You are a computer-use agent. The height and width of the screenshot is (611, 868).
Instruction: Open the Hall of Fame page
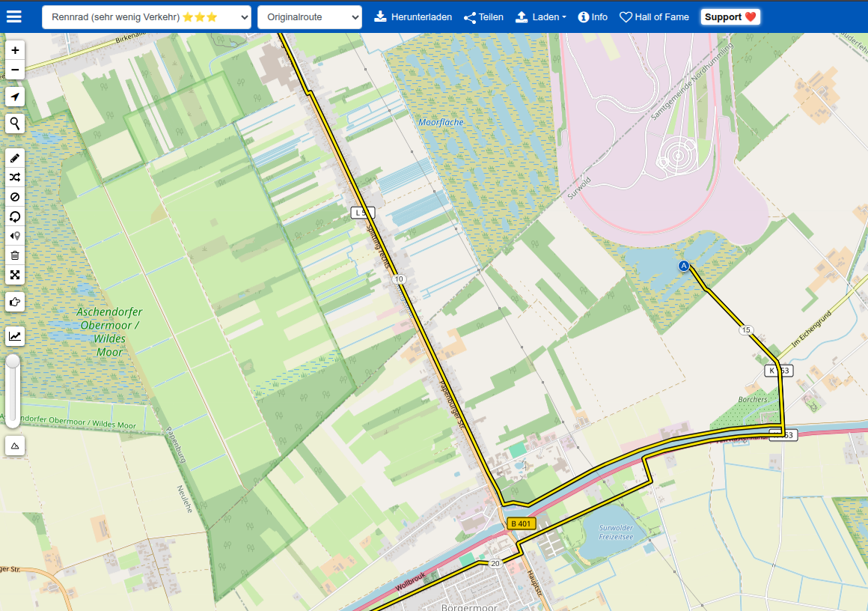(654, 17)
